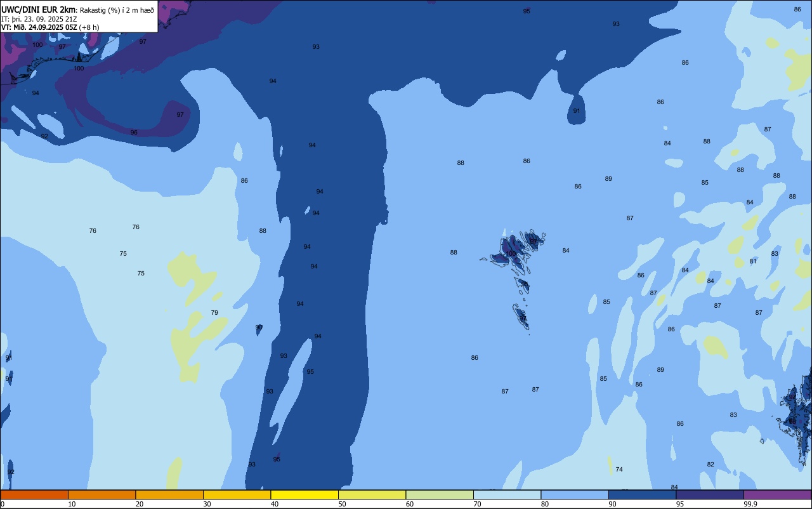Image resolution: width=812 pixels, height=509 pixels.
Task: Click the 90–95 dark blue legend swatch
Action: [x=642, y=494]
